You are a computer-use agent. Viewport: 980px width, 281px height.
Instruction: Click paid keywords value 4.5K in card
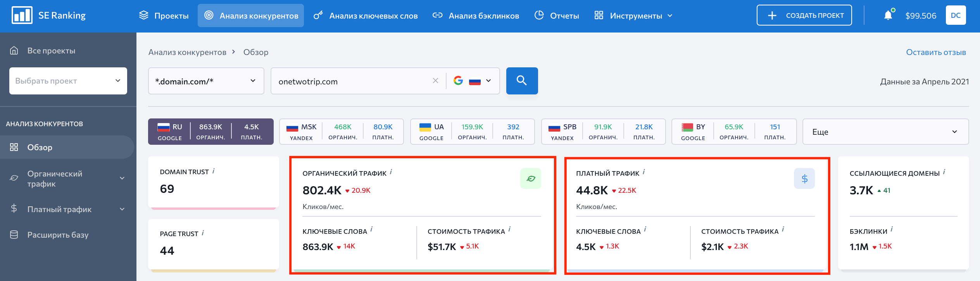586,247
